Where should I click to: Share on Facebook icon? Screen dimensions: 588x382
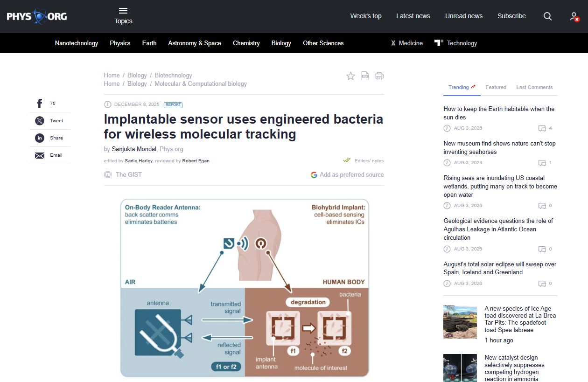(40, 104)
